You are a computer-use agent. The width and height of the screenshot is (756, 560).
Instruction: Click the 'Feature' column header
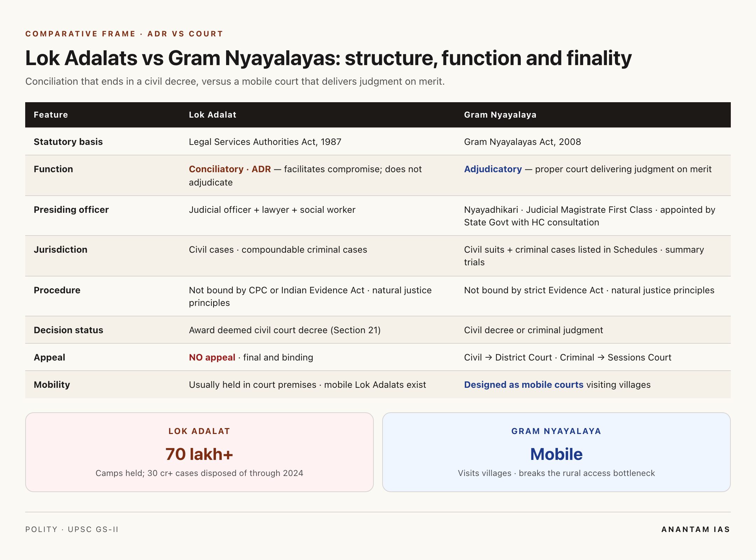[x=51, y=115]
